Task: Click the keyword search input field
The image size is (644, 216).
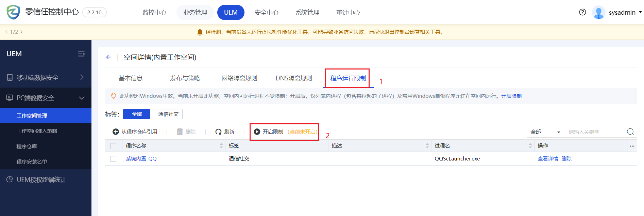Action: [595, 132]
